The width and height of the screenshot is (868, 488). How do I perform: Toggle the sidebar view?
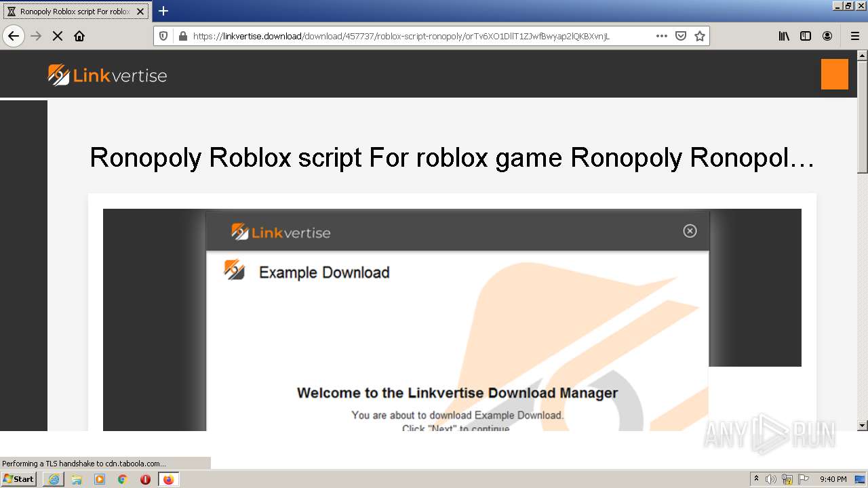point(806,36)
